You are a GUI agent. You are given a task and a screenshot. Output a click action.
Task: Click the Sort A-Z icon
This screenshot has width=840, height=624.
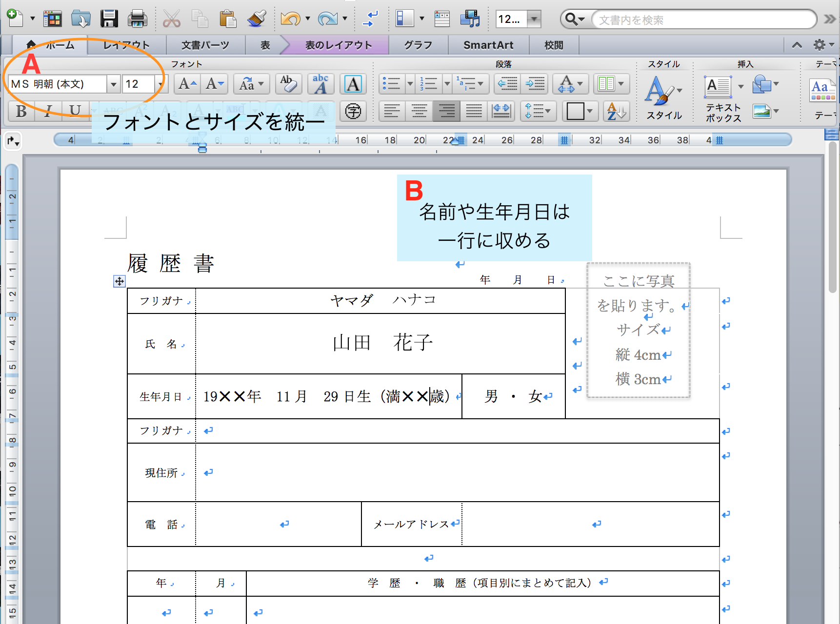click(616, 111)
